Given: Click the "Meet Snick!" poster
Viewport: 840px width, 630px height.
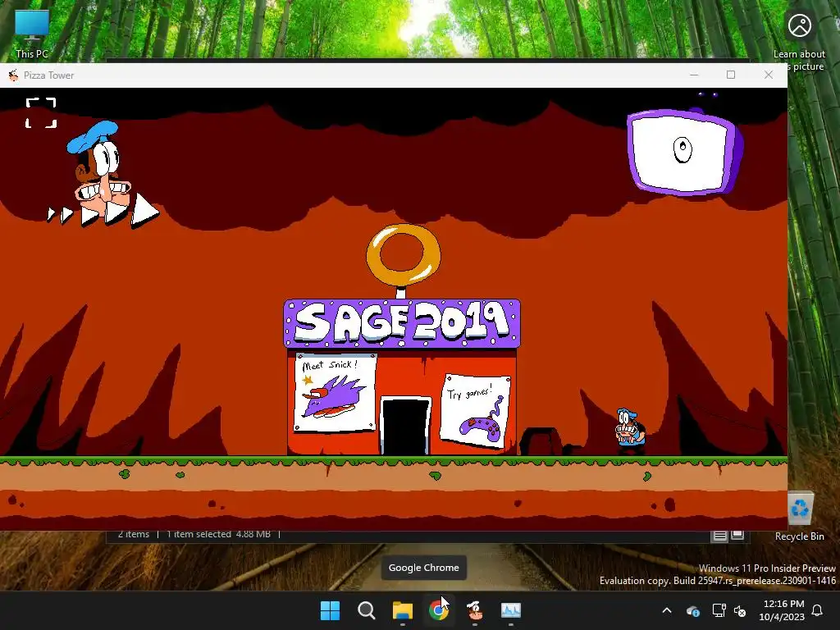Looking at the screenshot, I should (x=335, y=391).
